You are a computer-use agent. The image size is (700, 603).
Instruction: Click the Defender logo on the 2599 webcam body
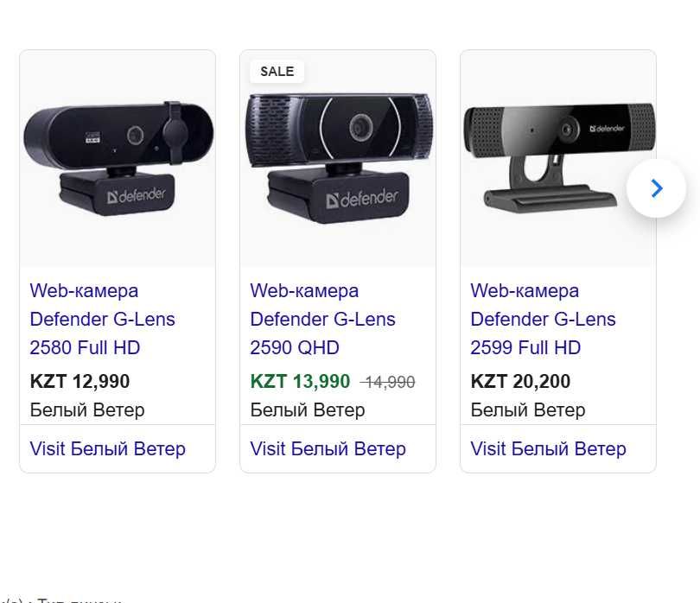pos(607,129)
